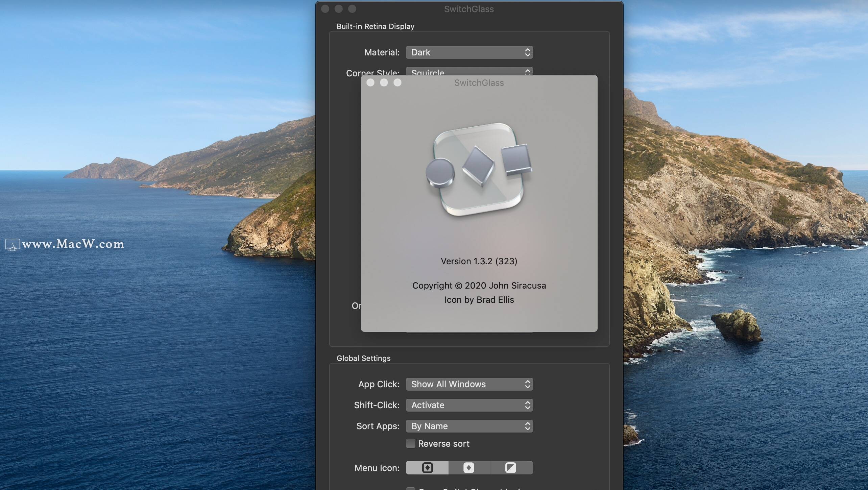This screenshot has width=868, height=490.
Task: Choose the filled square diamond menu icon
Action: pos(469,468)
